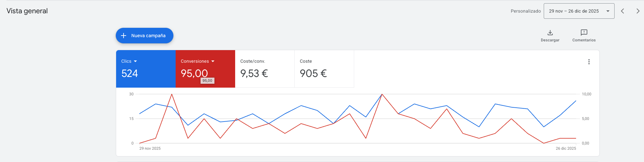Click the plus icon in Nueva campaña
Screen dimensions: 644x162
pyautogui.click(x=124, y=36)
